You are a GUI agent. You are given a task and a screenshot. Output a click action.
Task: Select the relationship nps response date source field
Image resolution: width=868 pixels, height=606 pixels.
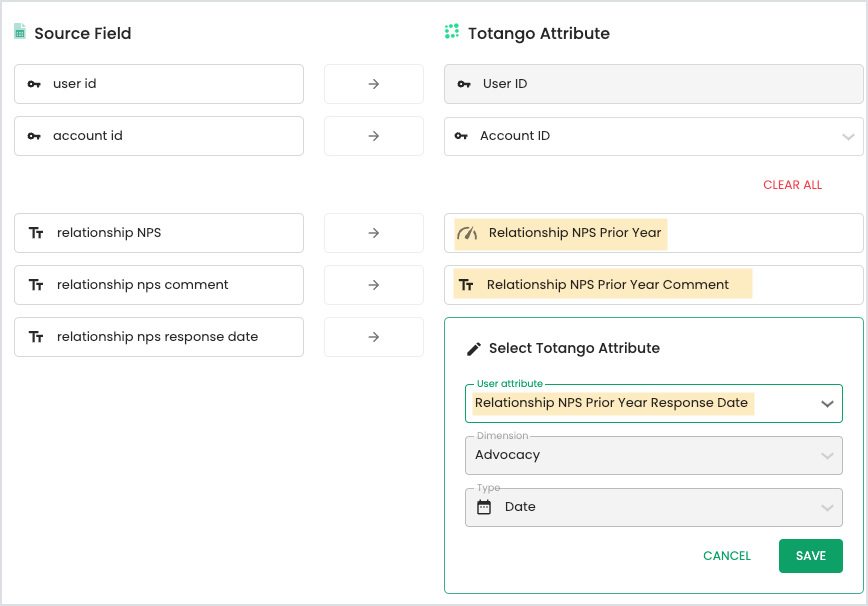pyautogui.click(x=159, y=337)
